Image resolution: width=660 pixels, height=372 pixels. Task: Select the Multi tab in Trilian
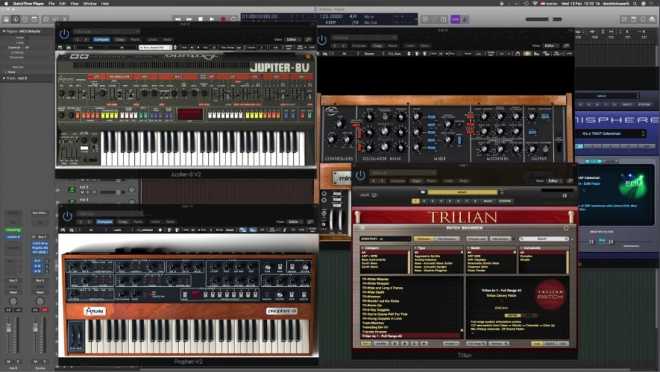[487, 201]
